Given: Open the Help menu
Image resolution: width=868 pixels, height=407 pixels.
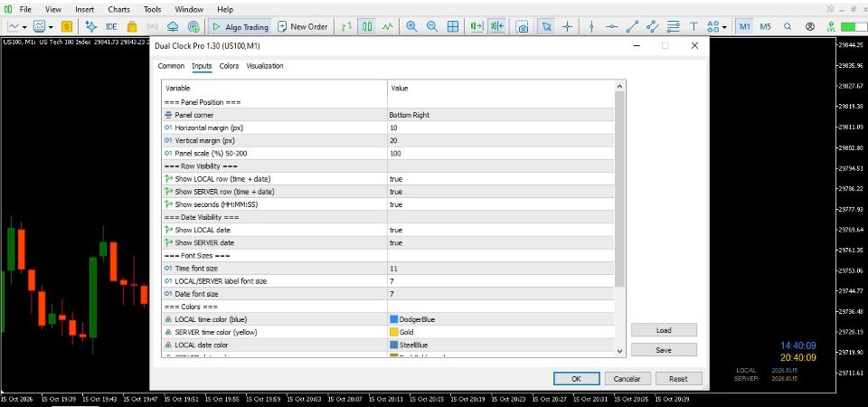Looking at the screenshot, I should tap(225, 9).
